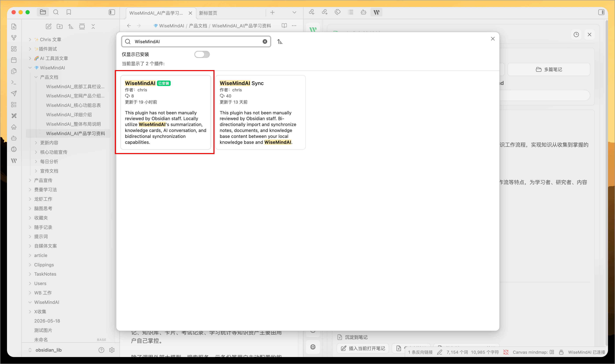Open the outline list icon in right toolbar
615x364 pixels.
351,12
